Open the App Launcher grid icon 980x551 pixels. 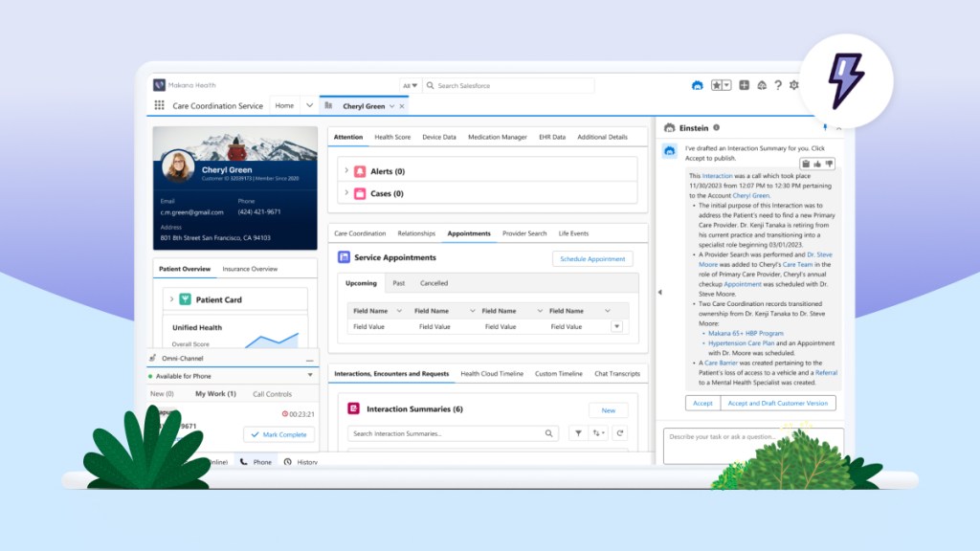(158, 105)
